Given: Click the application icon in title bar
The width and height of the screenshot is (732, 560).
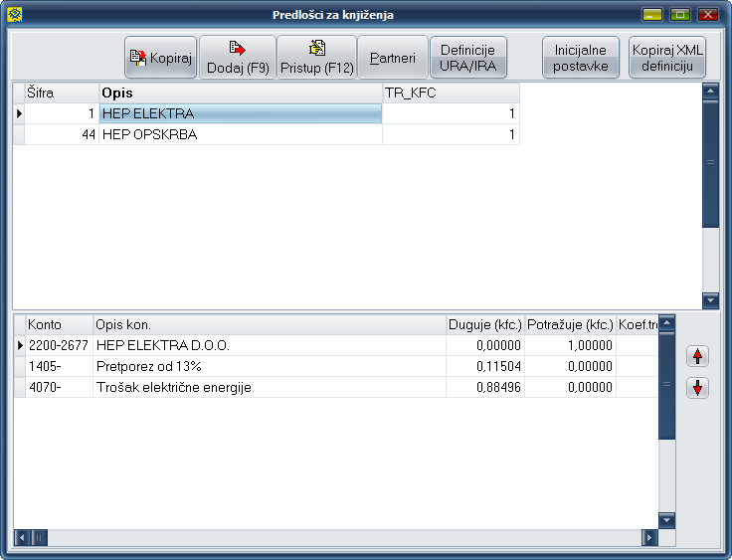Looking at the screenshot, I should click(14, 14).
